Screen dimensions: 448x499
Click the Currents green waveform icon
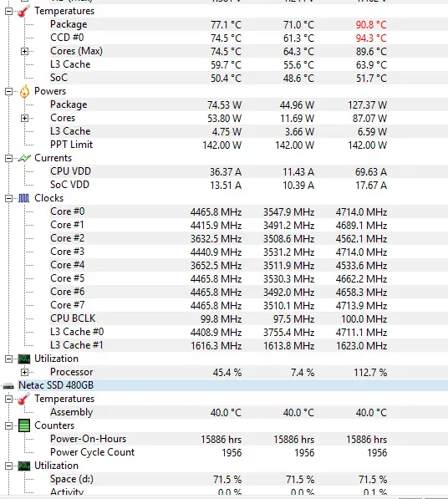click(24, 158)
